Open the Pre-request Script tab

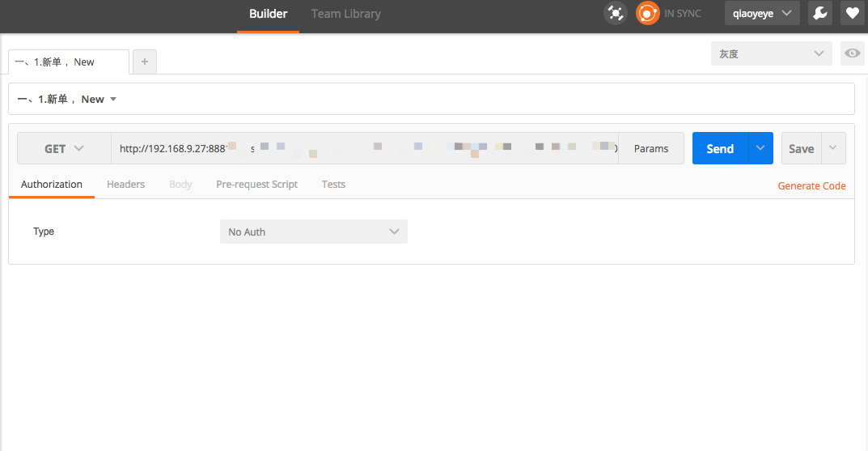[257, 185]
